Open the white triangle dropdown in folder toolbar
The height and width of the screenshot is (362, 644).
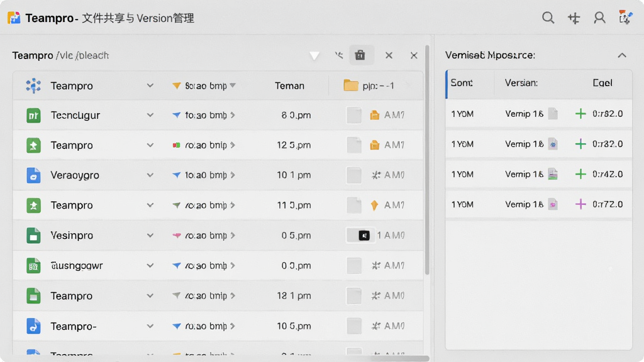click(x=314, y=55)
